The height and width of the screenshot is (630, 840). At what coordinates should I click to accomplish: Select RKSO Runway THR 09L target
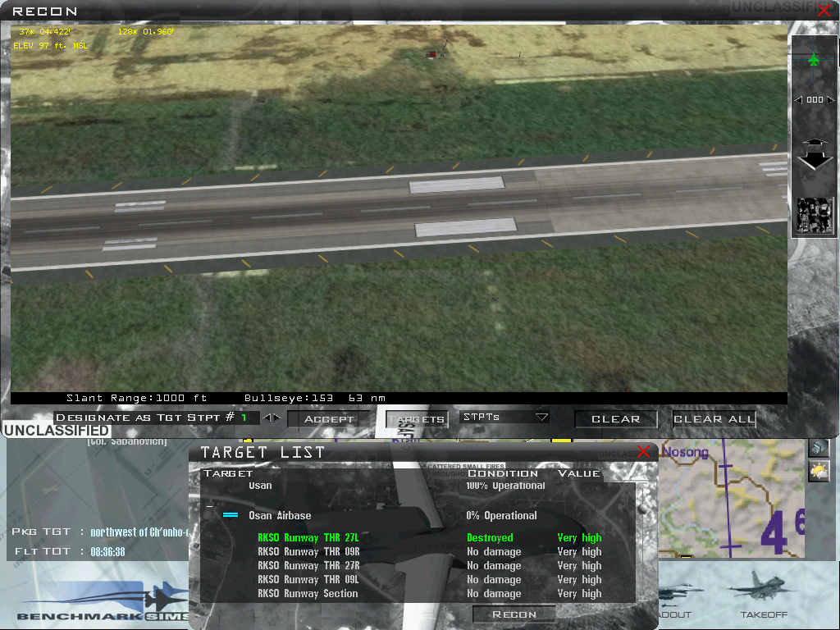click(308, 579)
